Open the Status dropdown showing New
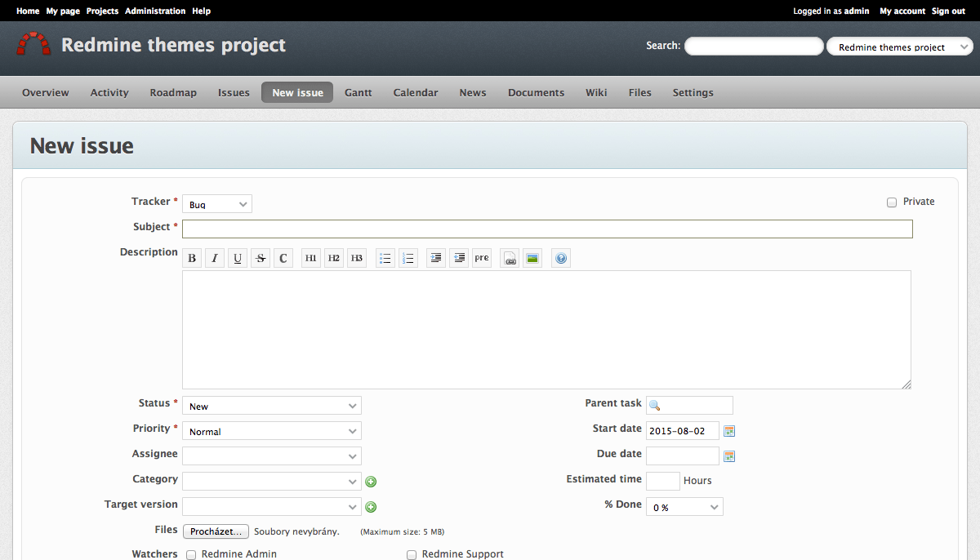The image size is (980, 560). pos(272,406)
